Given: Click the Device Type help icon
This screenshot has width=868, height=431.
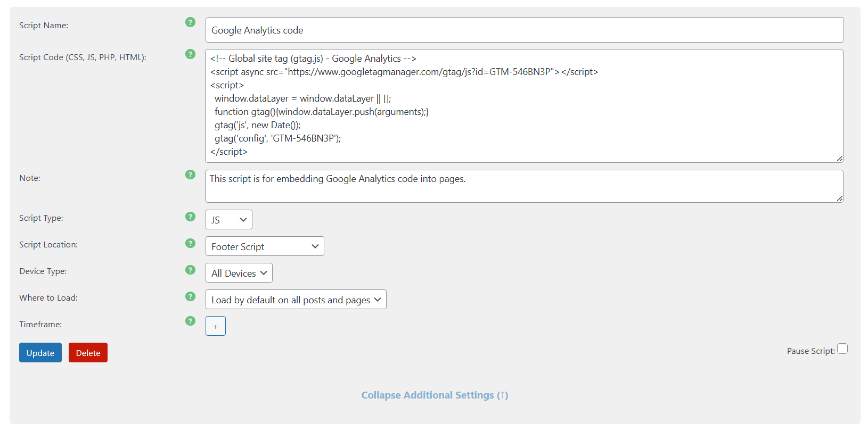Looking at the screenshot, I should click(x=190, y=270).
